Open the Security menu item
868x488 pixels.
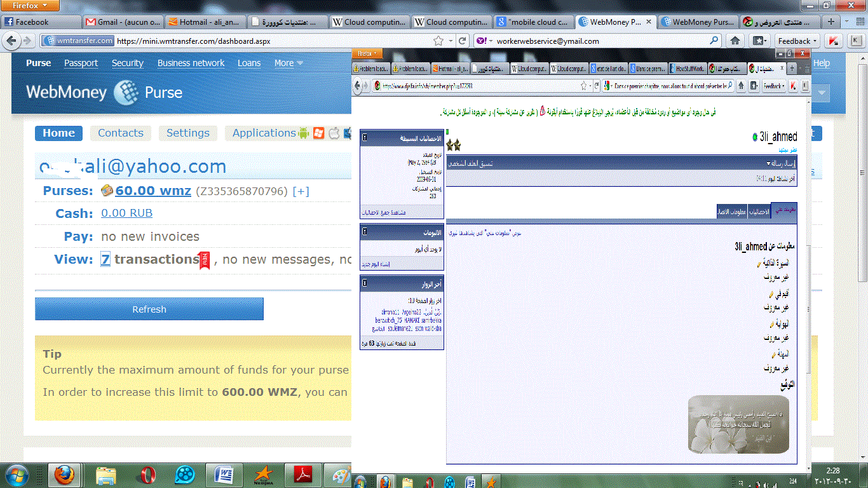[x=128, y=63]
